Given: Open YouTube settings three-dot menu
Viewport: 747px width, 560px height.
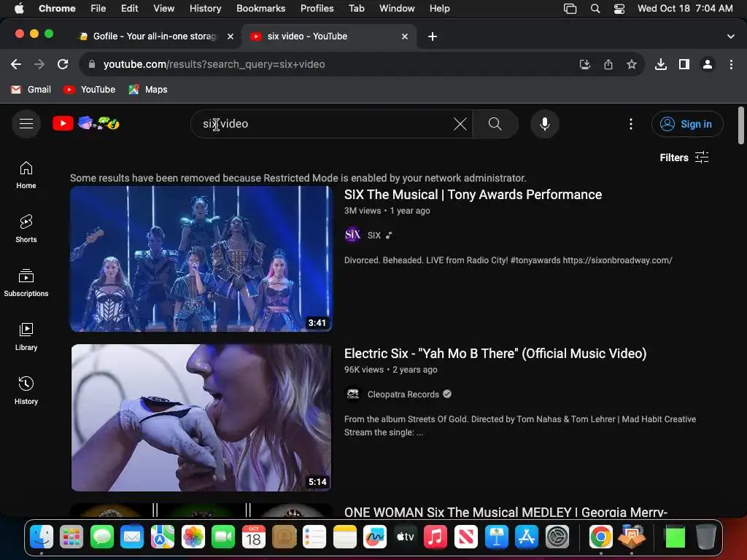Looking at the screenshot, I should point(631,124).
